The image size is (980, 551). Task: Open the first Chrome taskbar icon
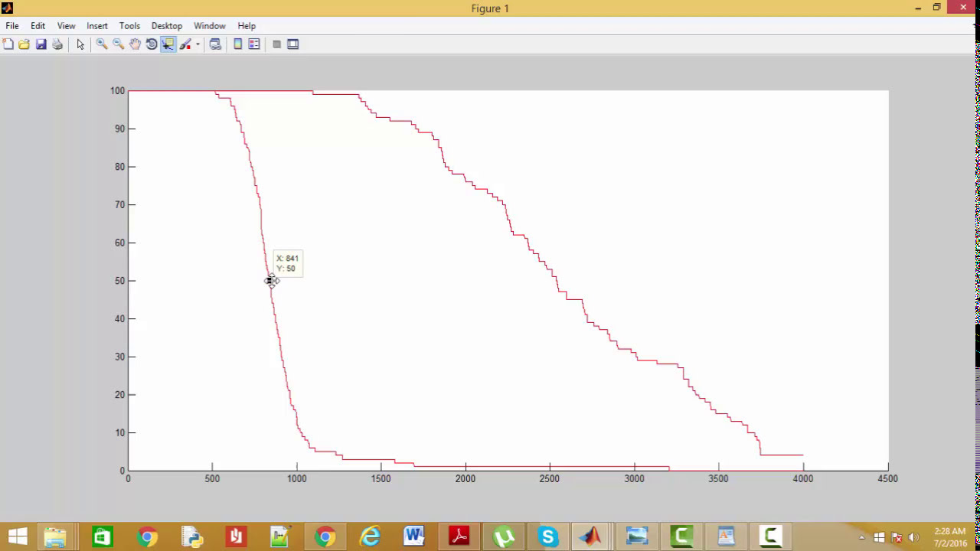pyautogui.click(x=147, y=536)
